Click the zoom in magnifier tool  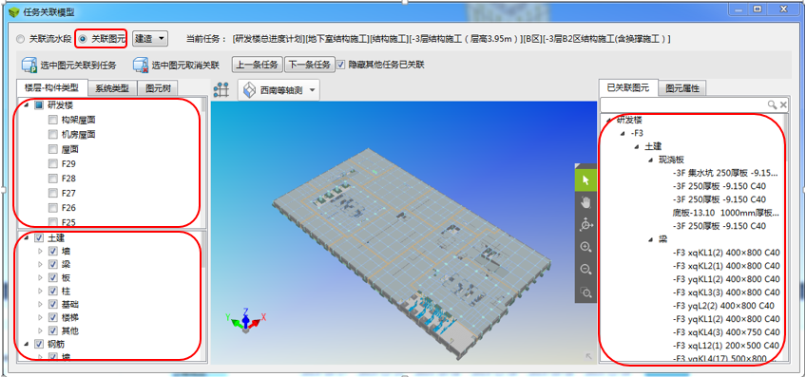585,248
